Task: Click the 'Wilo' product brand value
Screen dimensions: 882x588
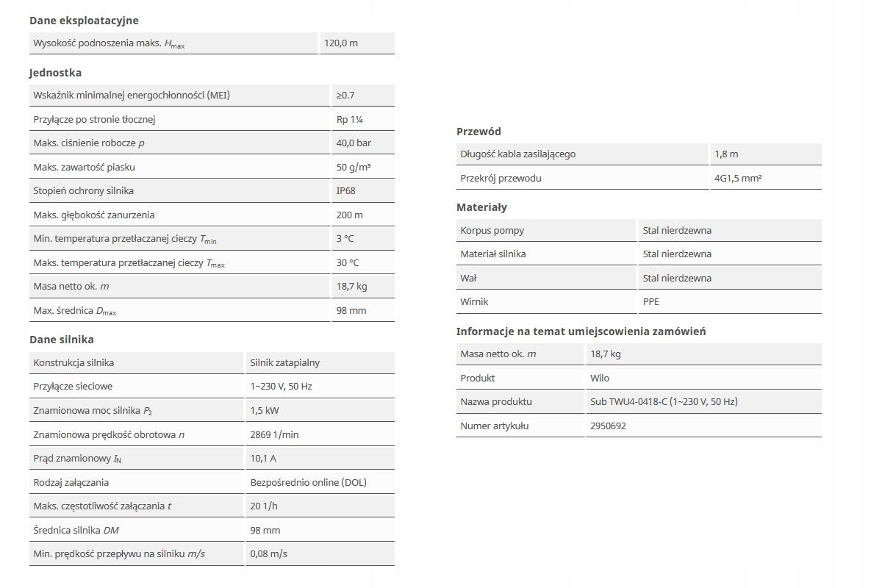Action: tap(600, 378)
